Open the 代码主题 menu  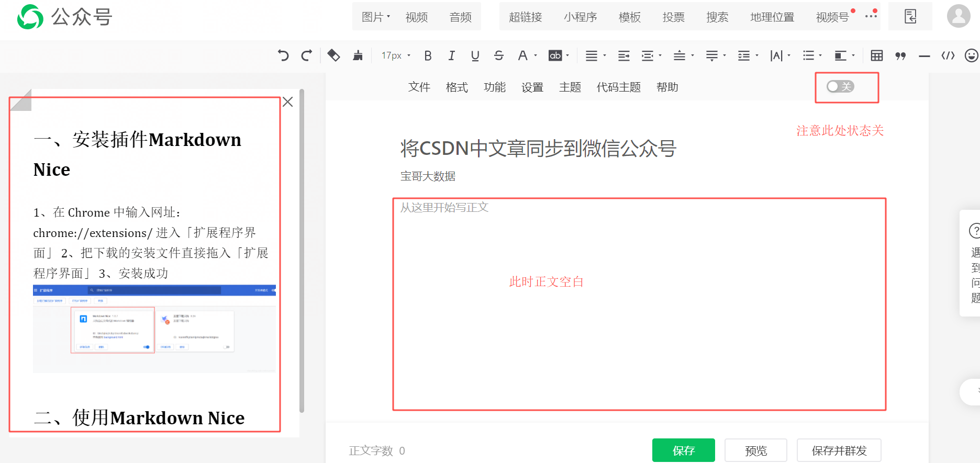pyautogui.click(x=619, y=87)
